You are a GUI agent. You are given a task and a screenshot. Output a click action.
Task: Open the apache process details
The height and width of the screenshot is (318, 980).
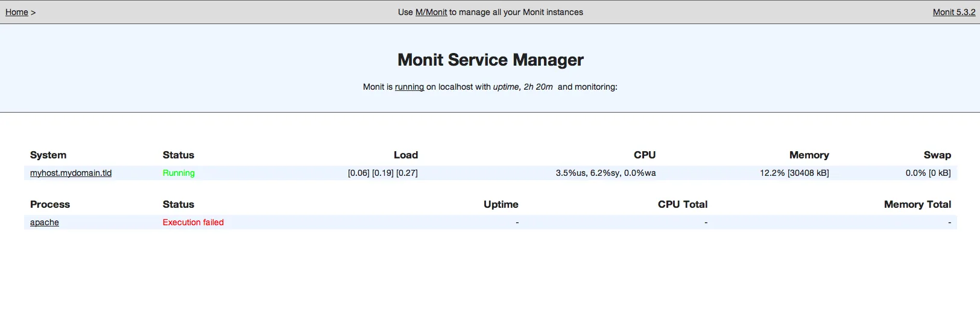(45, 222)
